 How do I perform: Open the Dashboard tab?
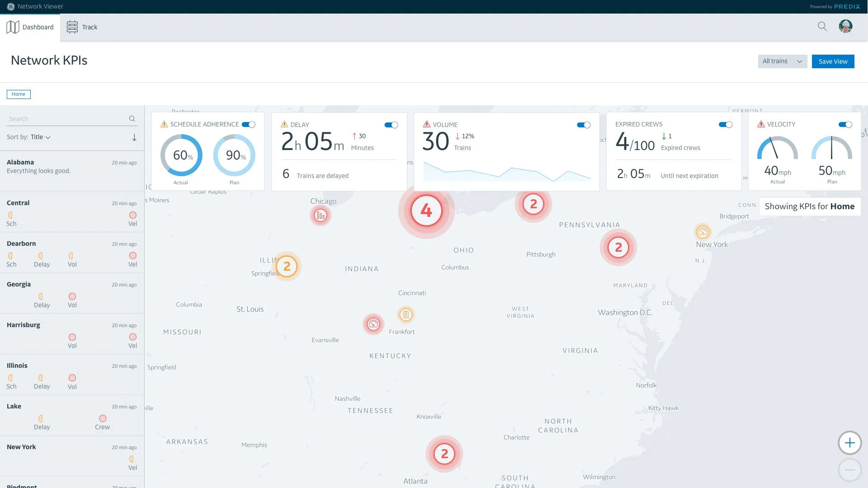click(30, 27)
